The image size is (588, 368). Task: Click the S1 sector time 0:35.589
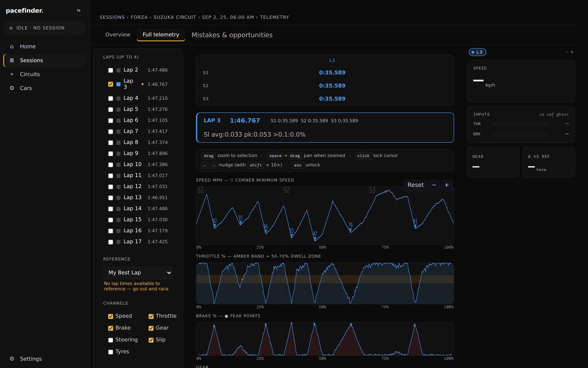[x=332, y=73]
